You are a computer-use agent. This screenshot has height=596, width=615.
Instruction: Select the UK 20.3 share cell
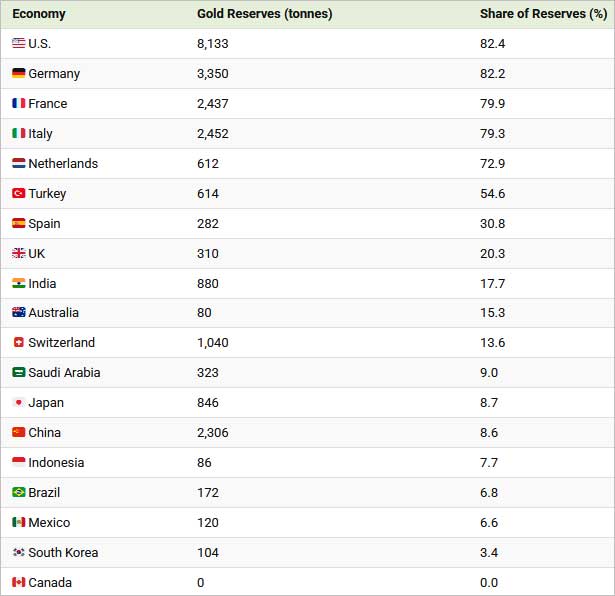tap(493, 254)
